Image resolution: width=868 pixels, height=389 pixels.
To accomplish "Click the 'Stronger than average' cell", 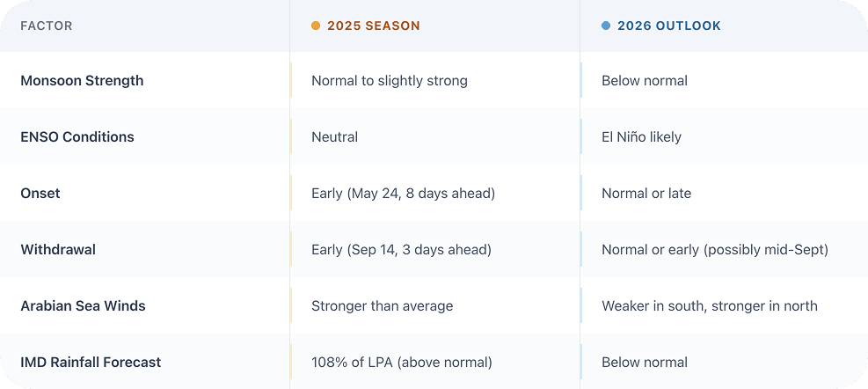I will pos(383,306).
